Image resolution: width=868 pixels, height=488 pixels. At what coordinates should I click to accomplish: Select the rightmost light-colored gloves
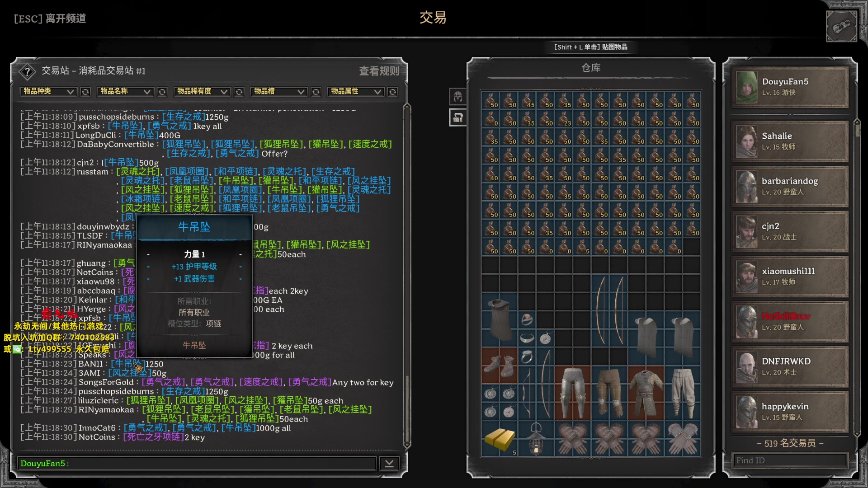pyautogui.click(x=683, y=439)
